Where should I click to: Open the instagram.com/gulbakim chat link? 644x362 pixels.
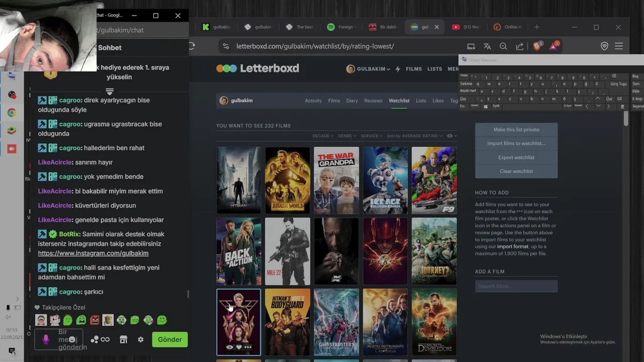93,253
